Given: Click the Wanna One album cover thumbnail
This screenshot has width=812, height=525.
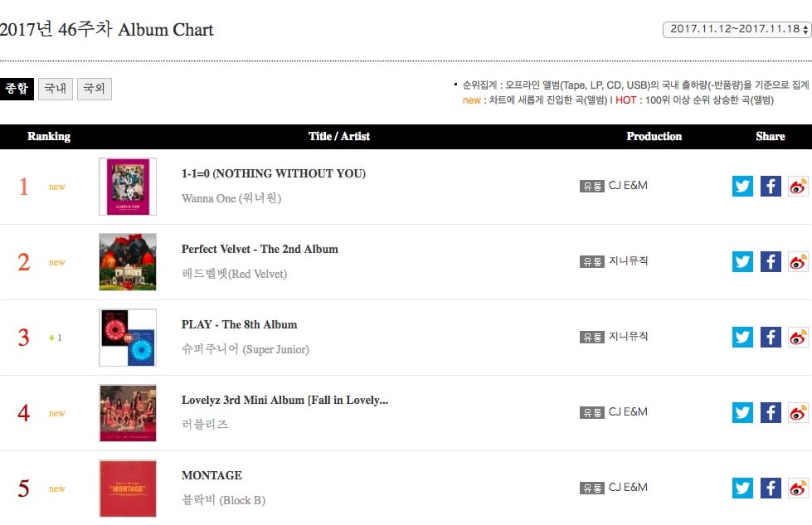Looking at the screenshot, I should point(127,187).
